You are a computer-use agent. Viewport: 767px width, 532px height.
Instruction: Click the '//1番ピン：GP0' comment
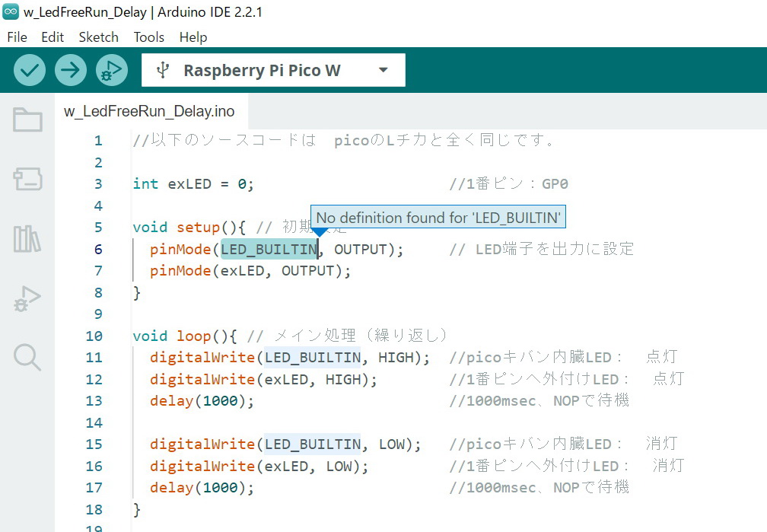tap(509, 183)
